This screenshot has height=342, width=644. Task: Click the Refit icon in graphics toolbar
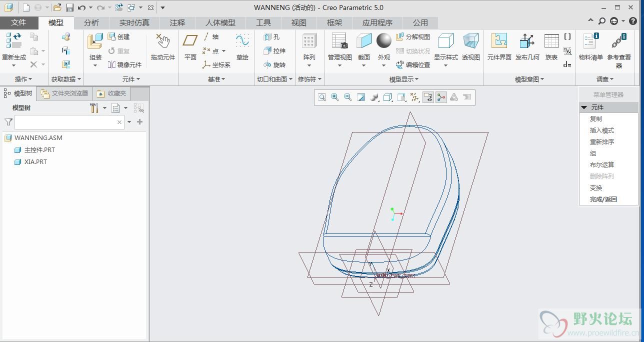(x=322, y=97)
